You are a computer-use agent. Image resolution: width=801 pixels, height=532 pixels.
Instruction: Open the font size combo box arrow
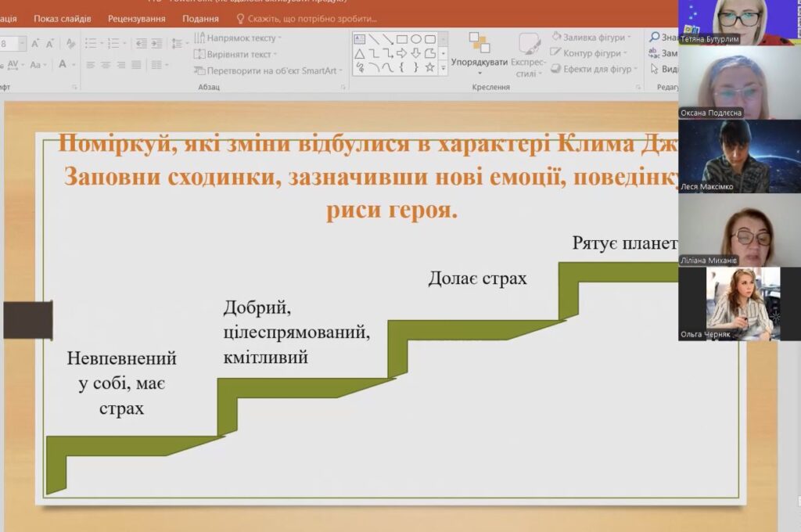coord(21,44)
